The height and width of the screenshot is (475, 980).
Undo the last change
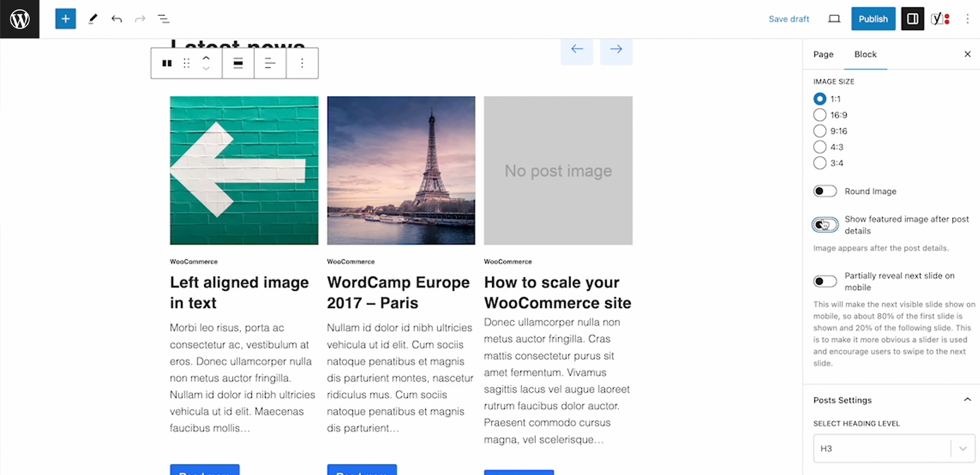tap(117, 19)
